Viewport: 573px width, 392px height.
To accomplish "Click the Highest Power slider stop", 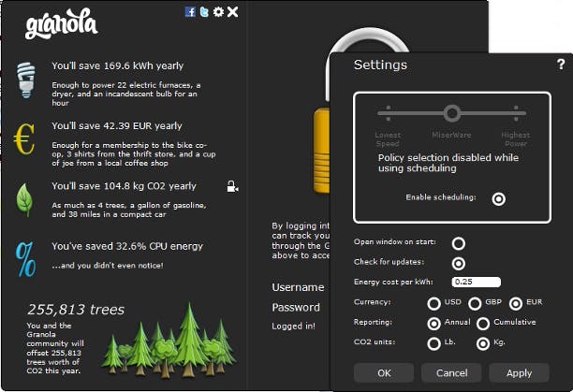I will (x=516, y=113).
